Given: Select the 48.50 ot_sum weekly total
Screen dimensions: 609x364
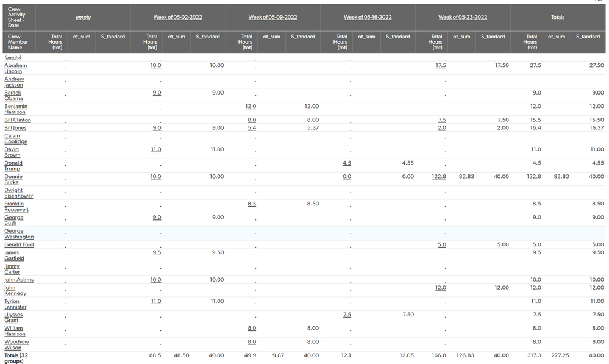Looking at the screenshot, I should pyautogui.click(x=182, y=355).
